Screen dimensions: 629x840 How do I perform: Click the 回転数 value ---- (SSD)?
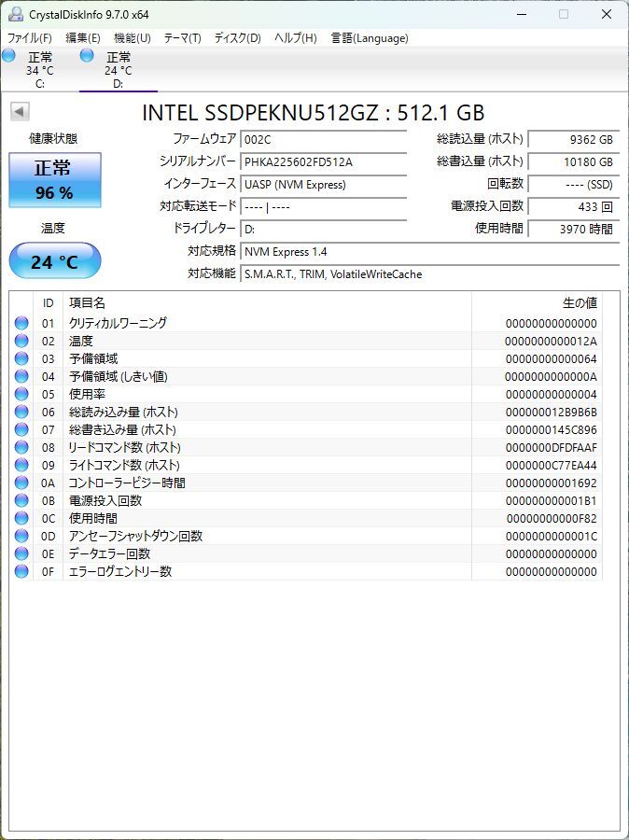pyautogui.click(x=573, y=184)
